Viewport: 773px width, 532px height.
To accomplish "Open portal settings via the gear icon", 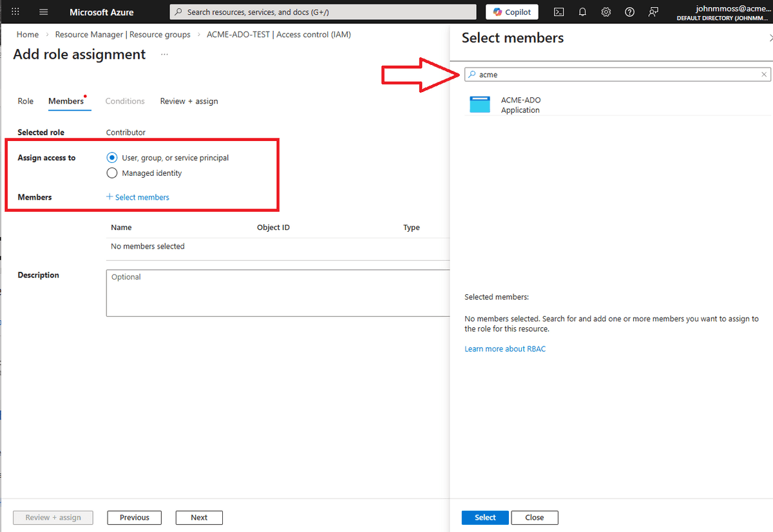I will click(606, 12).
